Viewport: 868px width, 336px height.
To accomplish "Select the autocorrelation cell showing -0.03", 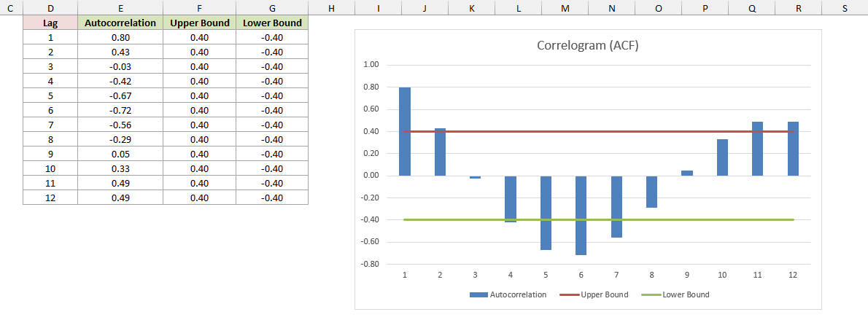I will pos(120,67).
